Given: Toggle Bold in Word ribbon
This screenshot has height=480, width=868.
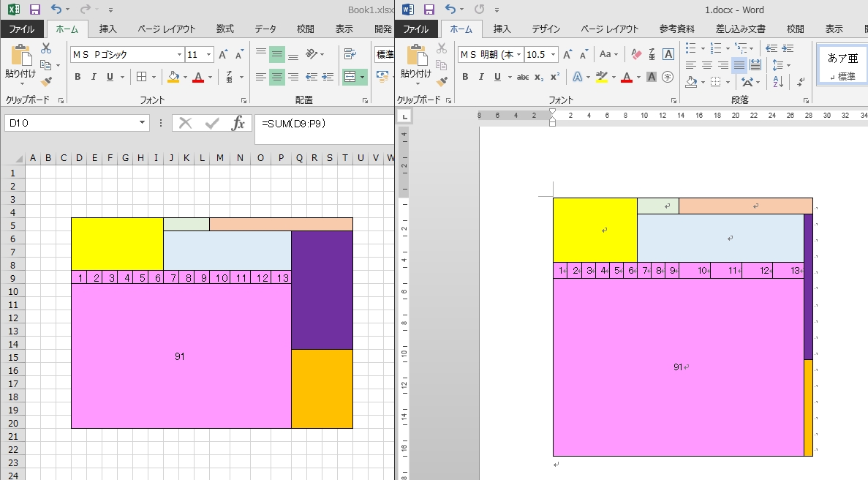Looking at the screenshot, I should 465,77.
